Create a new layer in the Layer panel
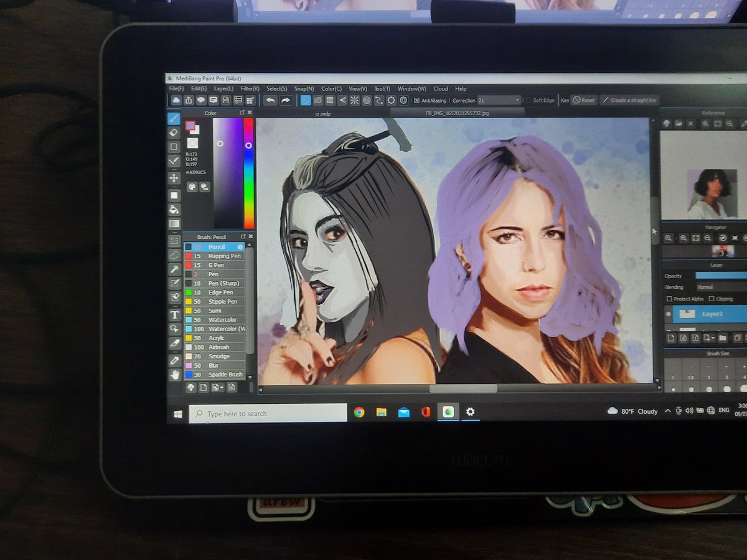Viewport: 747px width, 560px height. 672,338
